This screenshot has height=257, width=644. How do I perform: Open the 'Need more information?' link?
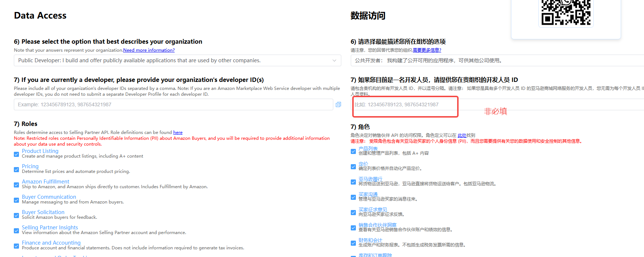click(149, 50)
